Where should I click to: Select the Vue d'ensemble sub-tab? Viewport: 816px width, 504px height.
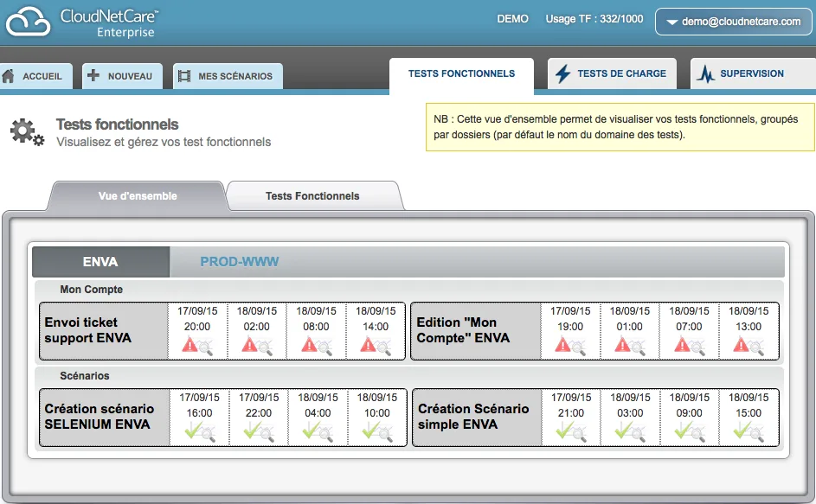138,196
